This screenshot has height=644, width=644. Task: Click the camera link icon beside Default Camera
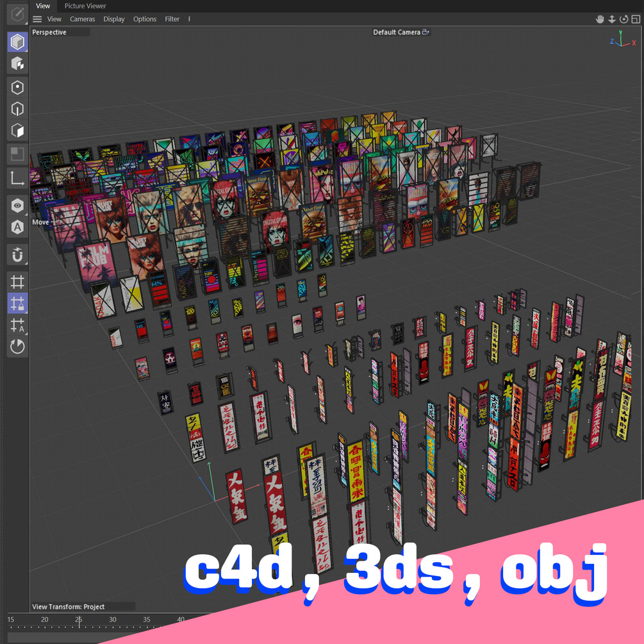coord(425,31)
